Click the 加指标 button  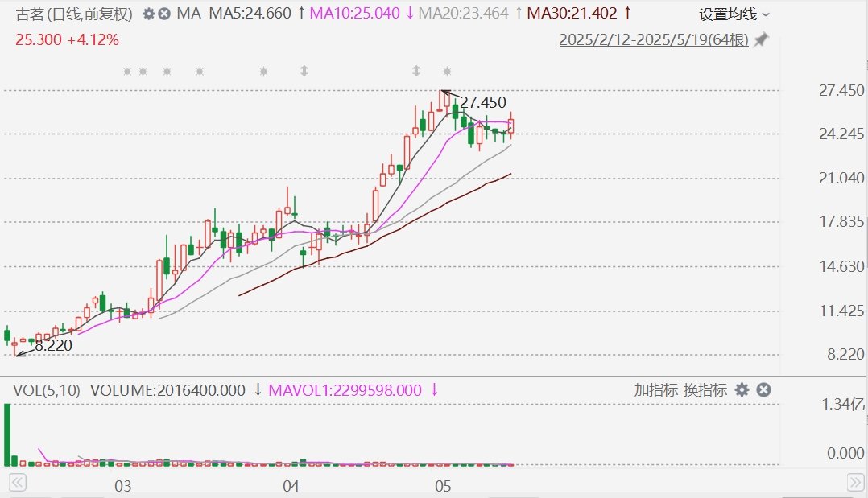pos(656,390)
